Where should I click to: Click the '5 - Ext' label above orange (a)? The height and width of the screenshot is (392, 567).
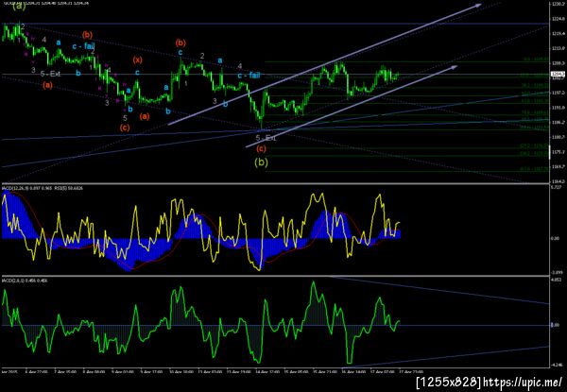point(50,74)
